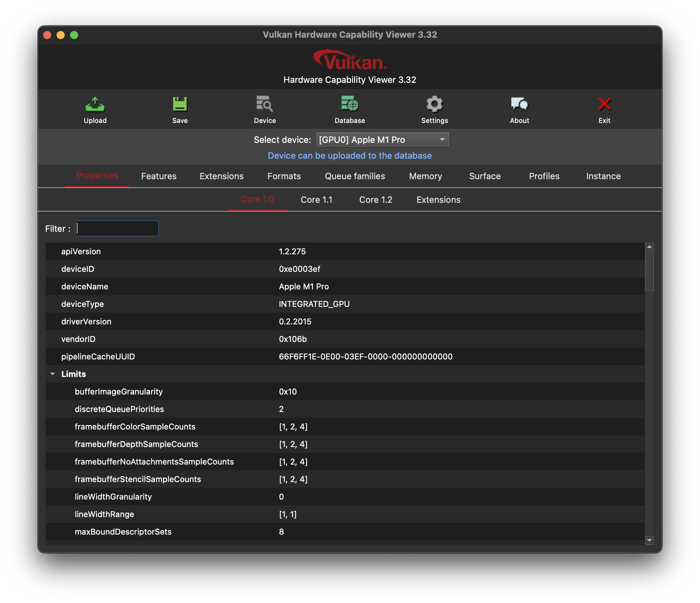Screen dimensions: 700x603
Task: Open the Select device dropdown
Action: (x=382, y=139)
